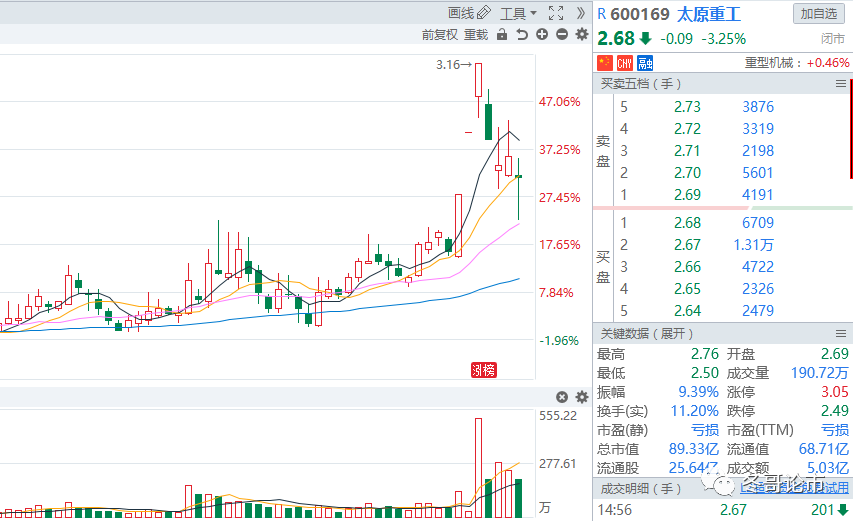Click the 换手(实) value 11.20%

[694, 411]
